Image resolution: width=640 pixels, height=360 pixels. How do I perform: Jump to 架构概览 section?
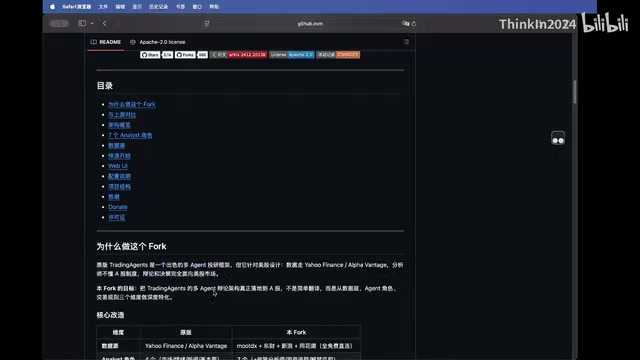[119, 125]
